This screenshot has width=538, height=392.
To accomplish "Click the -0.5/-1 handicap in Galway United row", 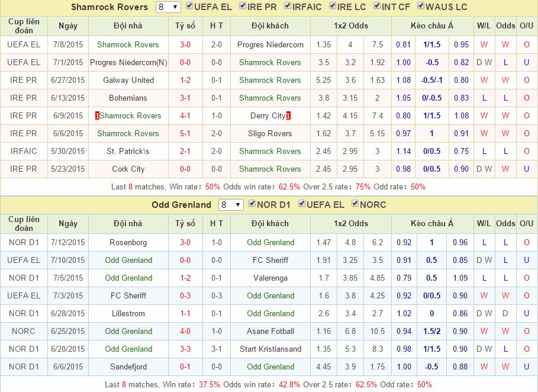I will [x=431, y=81].
